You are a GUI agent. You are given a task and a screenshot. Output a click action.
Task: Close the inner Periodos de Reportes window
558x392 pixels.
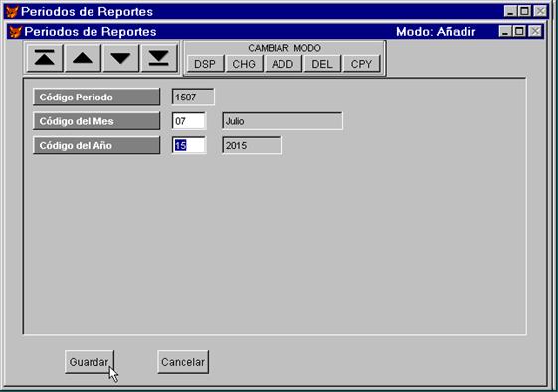(535, 31)
